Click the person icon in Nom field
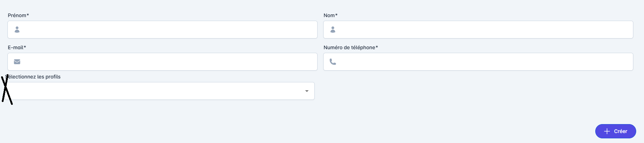Viewport: 644px width, 143px height. tap(333, 30)
